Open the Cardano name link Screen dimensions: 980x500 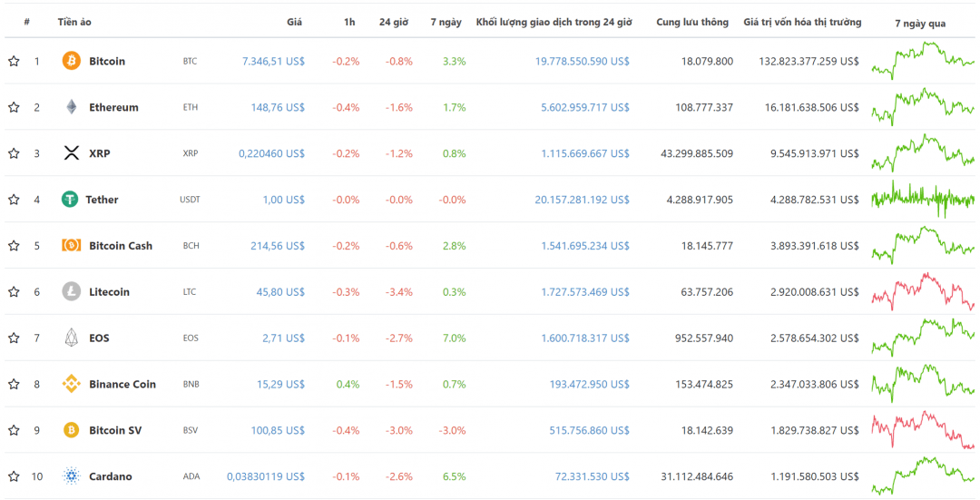(x=111, y=476)
